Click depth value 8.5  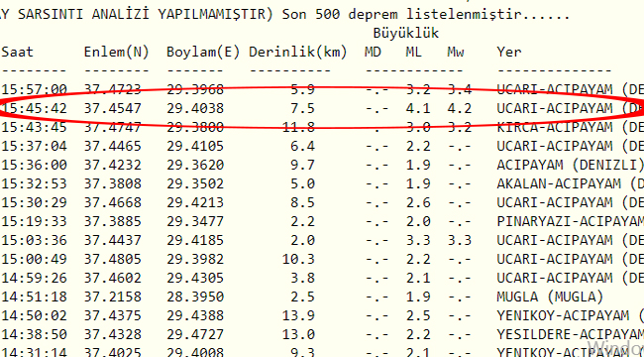pos(302,202)
